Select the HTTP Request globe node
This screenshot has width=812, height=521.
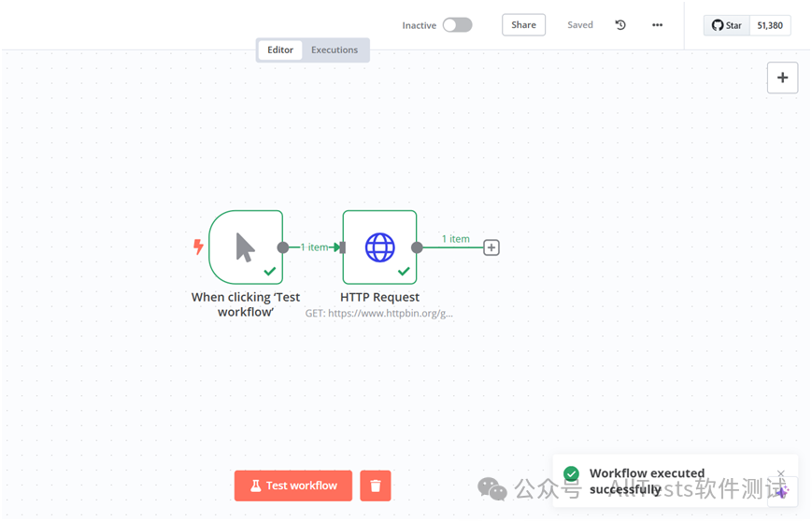(379, 246)
